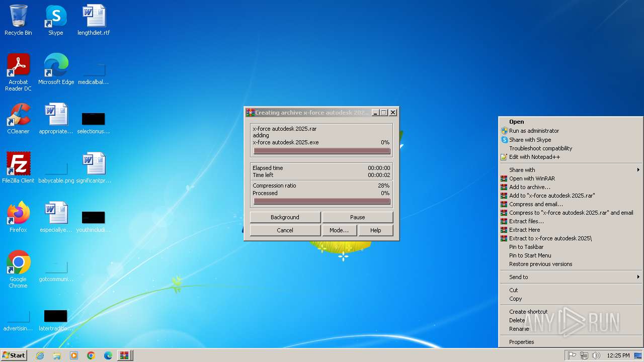Open volume speaker tray icon
The image size is (644, 362).
coord(596,355)
